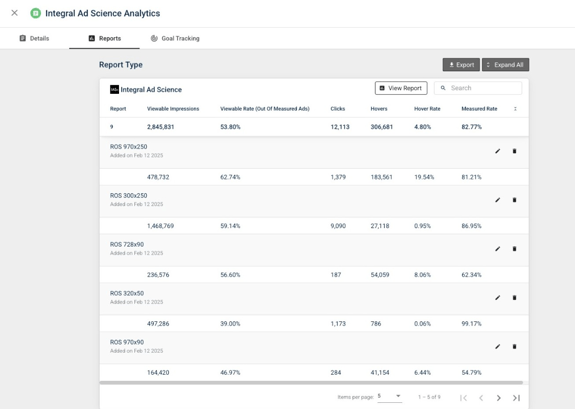
Task: Open the Goal Tracking tab
Action: point(175,38)
